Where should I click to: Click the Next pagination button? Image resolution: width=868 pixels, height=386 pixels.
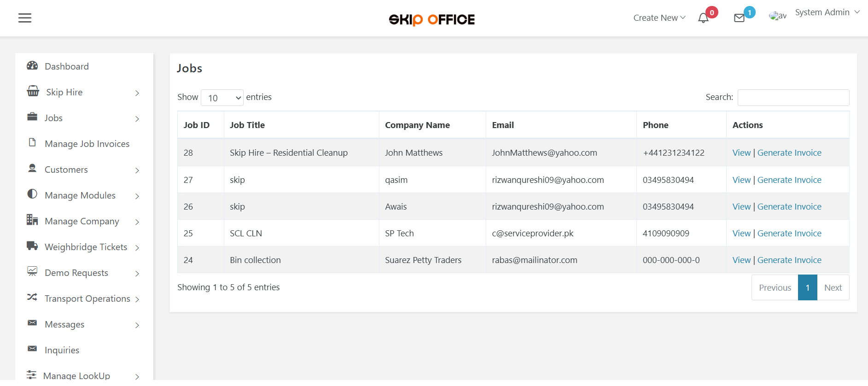point(833,288)
